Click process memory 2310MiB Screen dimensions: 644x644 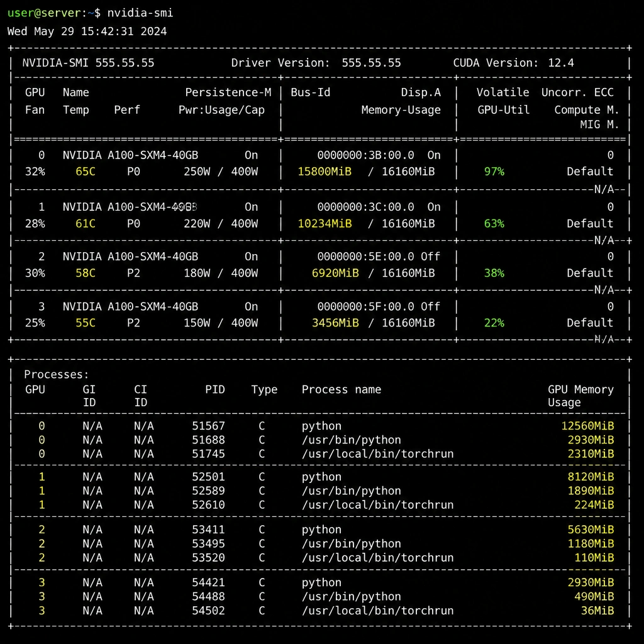(x=591, y=454)
